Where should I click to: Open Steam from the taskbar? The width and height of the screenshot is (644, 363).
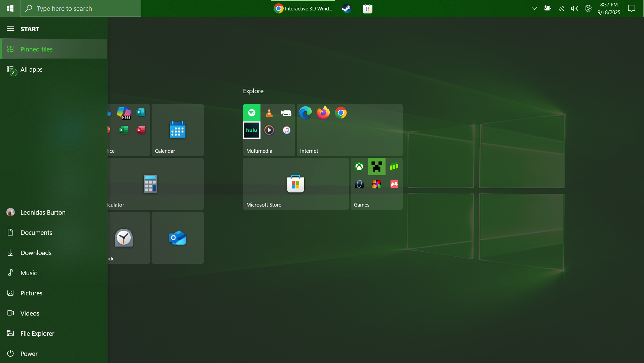[x=347, y=8]
